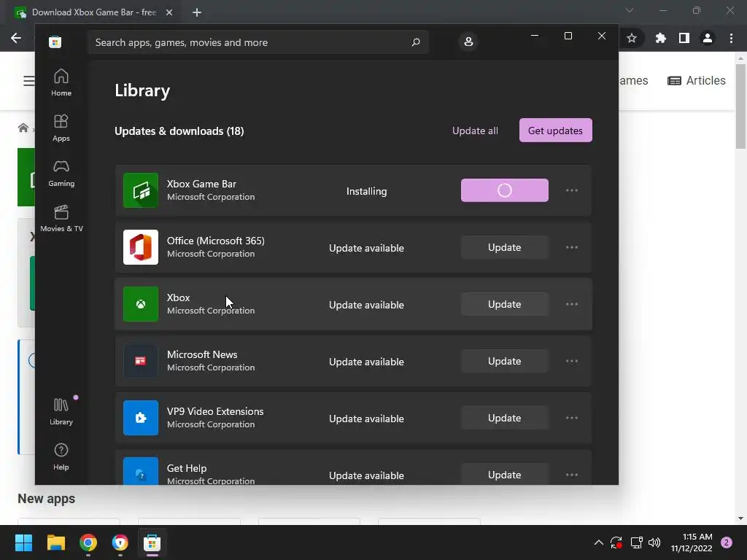
Task: Close the Download Xbox Game Bar tab
Action: 169,12
